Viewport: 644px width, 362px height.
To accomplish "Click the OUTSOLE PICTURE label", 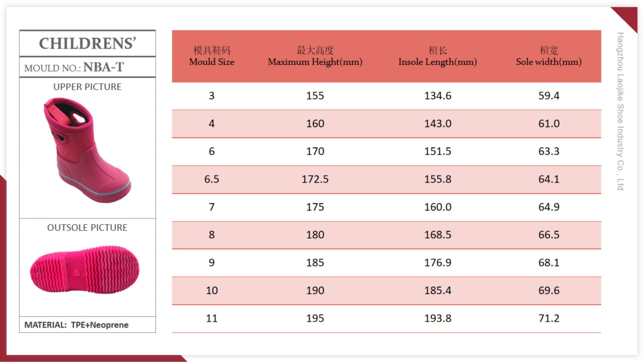I will [x=87, y=228].
